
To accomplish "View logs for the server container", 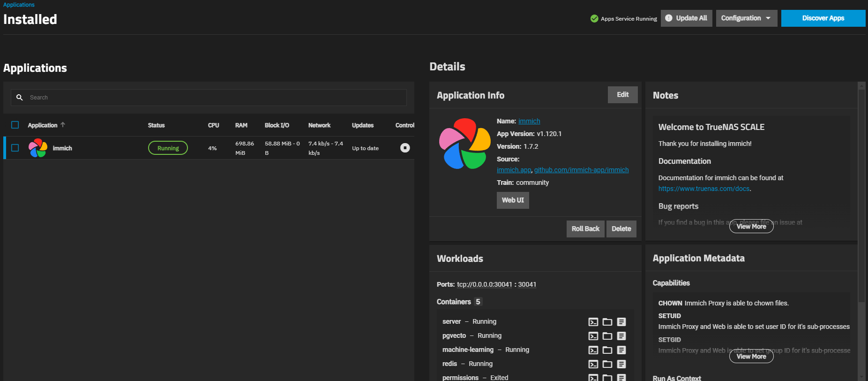I will (621, 322).
